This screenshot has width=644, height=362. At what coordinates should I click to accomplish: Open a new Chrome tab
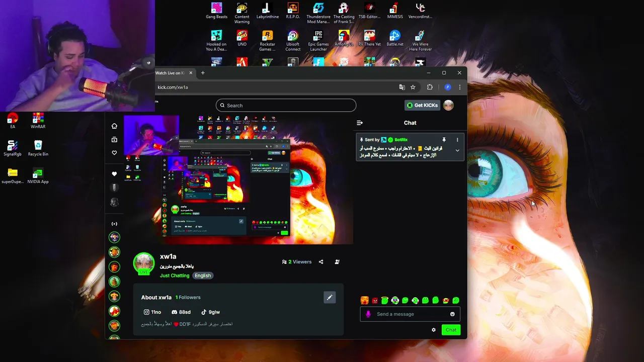(x=203, y=73)
